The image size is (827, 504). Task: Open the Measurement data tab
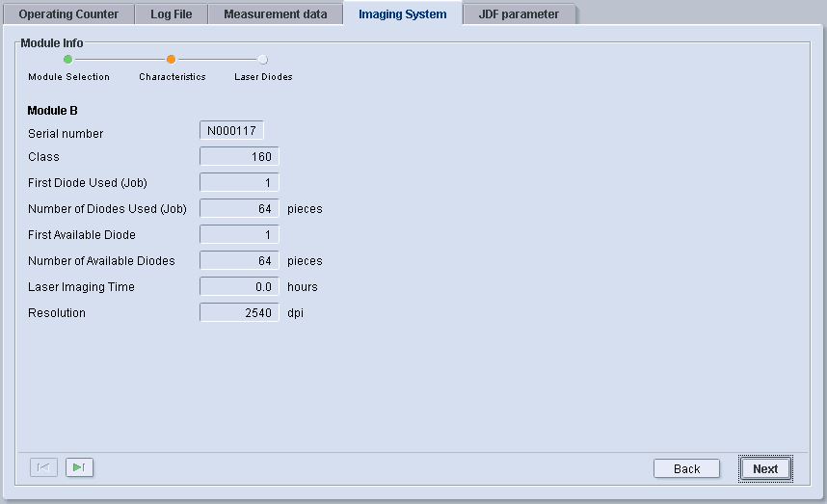pyautogui.click(x=275, y=14)
